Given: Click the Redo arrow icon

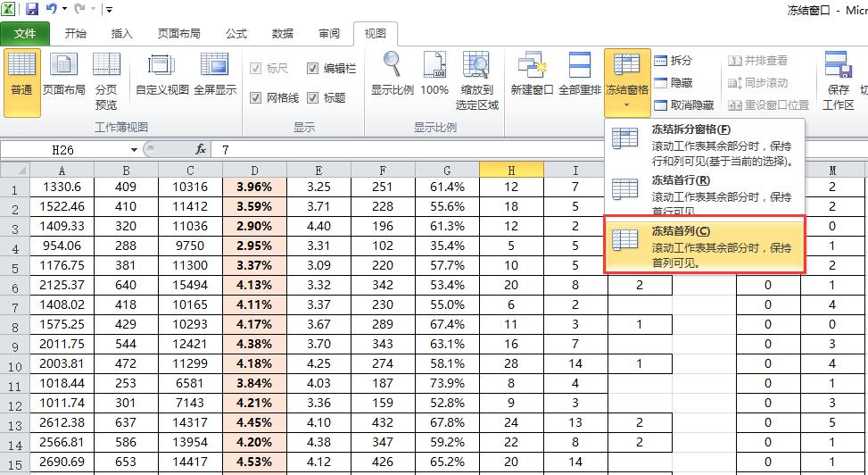Looking at the screenshot, I should click(x=80, y=8).
